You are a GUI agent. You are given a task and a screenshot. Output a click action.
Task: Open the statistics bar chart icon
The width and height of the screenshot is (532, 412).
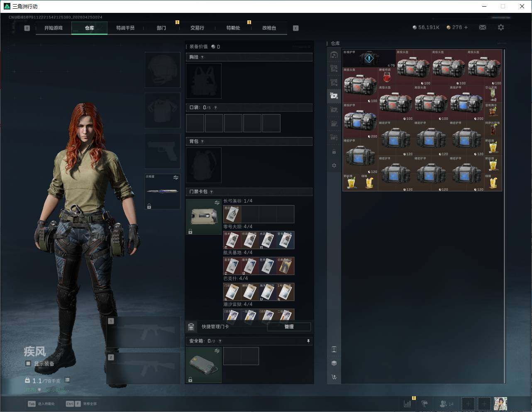408,403
